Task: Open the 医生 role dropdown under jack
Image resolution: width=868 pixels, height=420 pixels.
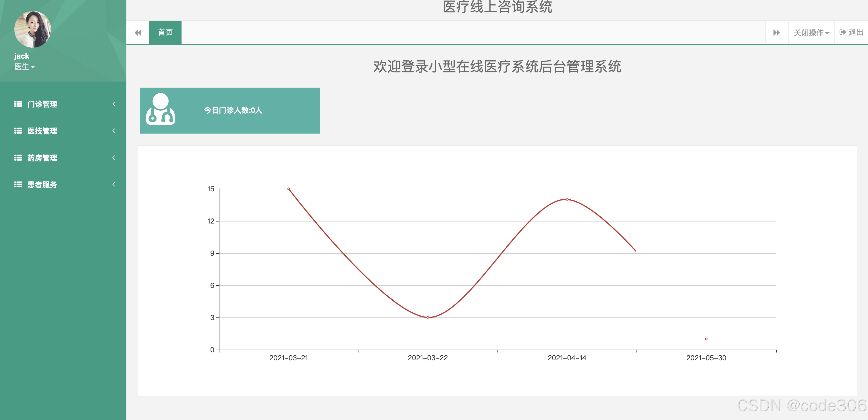Action: tap(24, 67)
